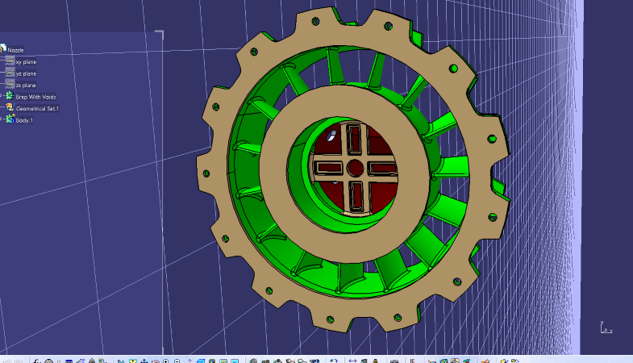
Task: Select the Nozzle root node text
Action: point(16,50)
